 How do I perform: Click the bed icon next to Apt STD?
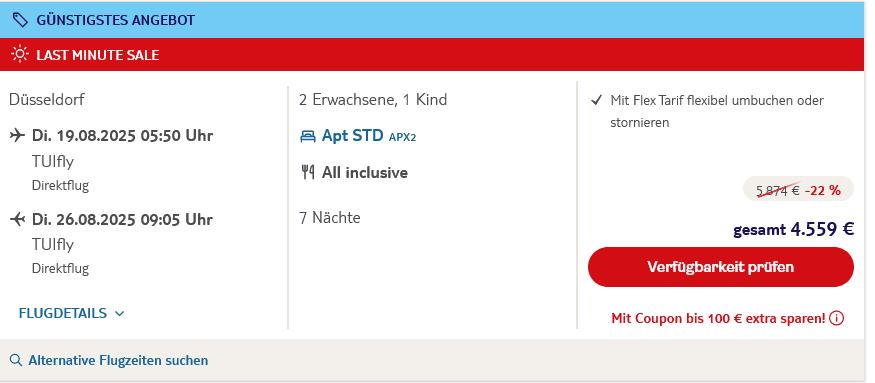[x=307, y=137]
